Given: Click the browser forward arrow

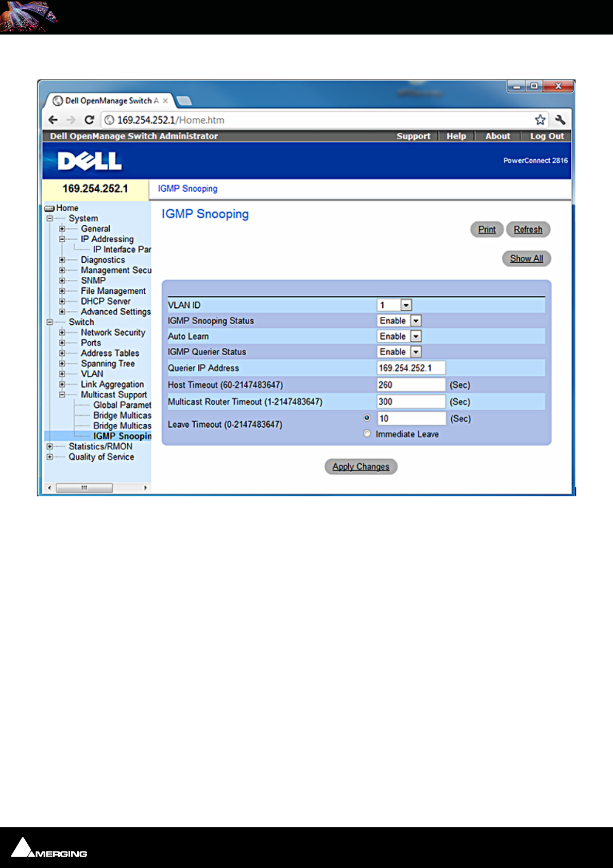Looking at the screenshot, I should click(71, 120).
